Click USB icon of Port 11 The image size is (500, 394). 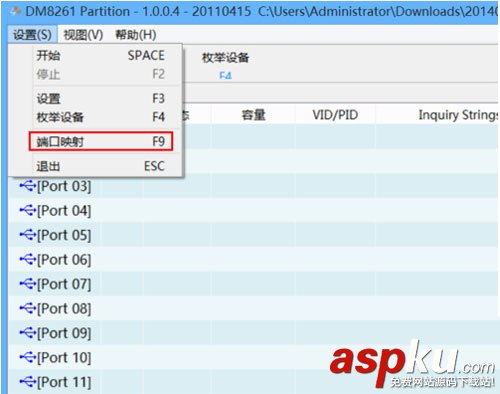(x=27, y=382)
